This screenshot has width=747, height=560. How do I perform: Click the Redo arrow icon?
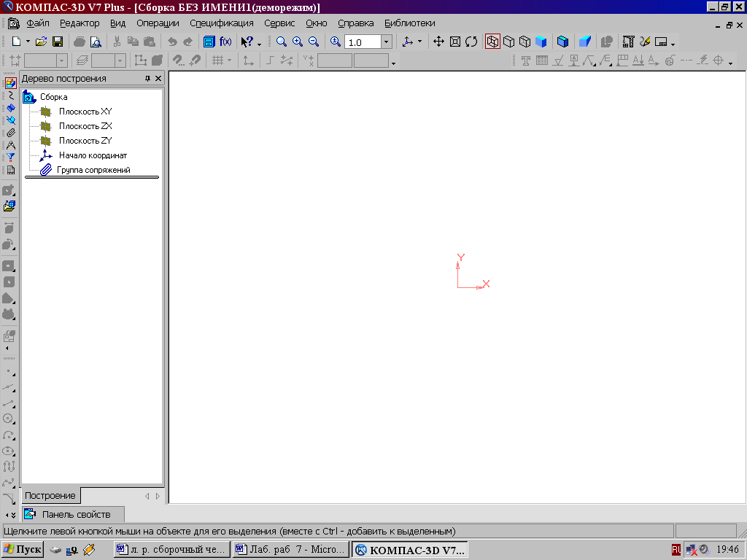click(187, 42)
